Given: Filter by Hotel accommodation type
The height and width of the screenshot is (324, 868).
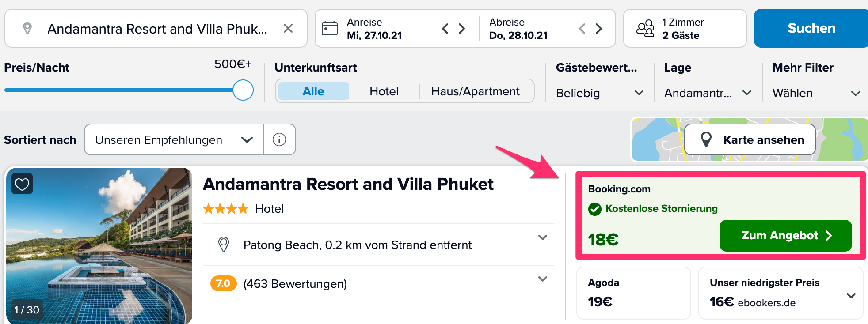Looking at the screenshot, I should pyautogui.click(x=384, y=91).
